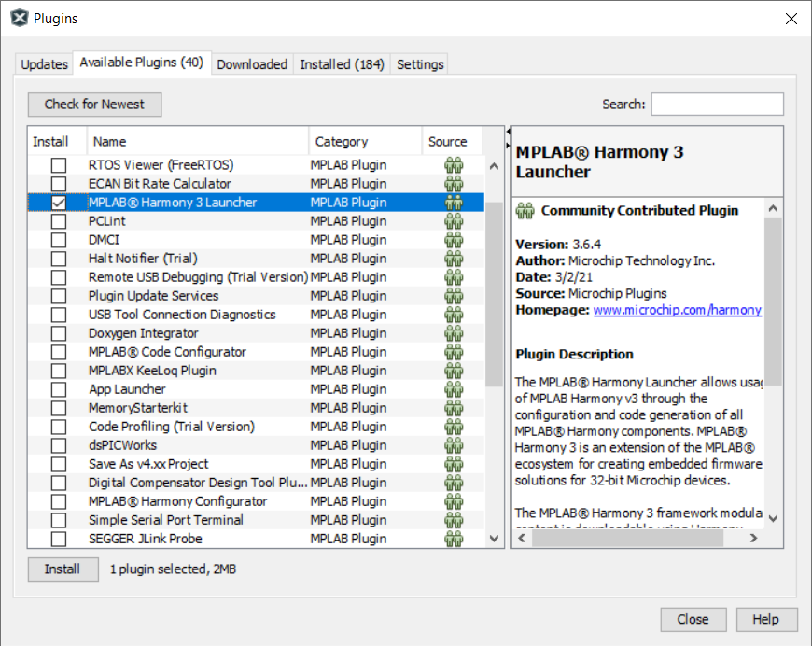Uncheck the MPLAB Harmony 3 Launcher install checkbox
This screenshot has width=812, height=646.
tap(58, 202)
